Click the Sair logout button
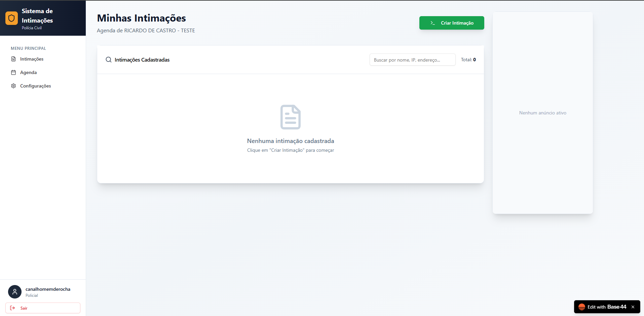 pyautogui.click(x=43, y=308)
